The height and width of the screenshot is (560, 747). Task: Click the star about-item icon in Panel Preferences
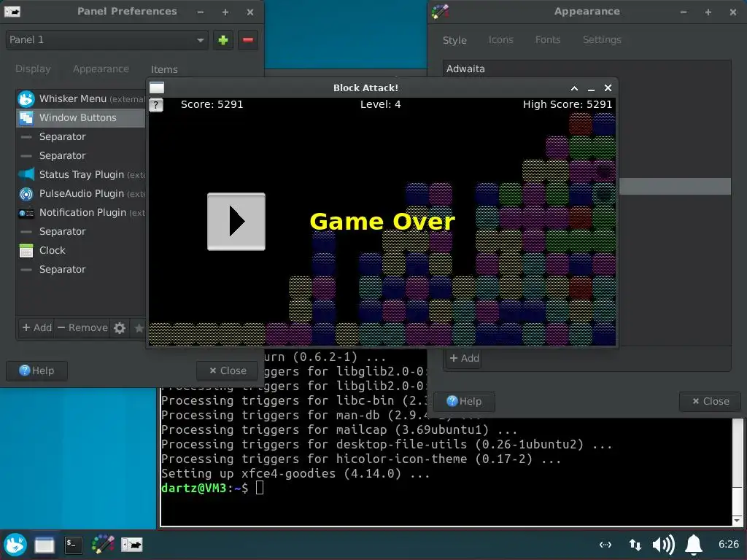click(x=139, y=327)
